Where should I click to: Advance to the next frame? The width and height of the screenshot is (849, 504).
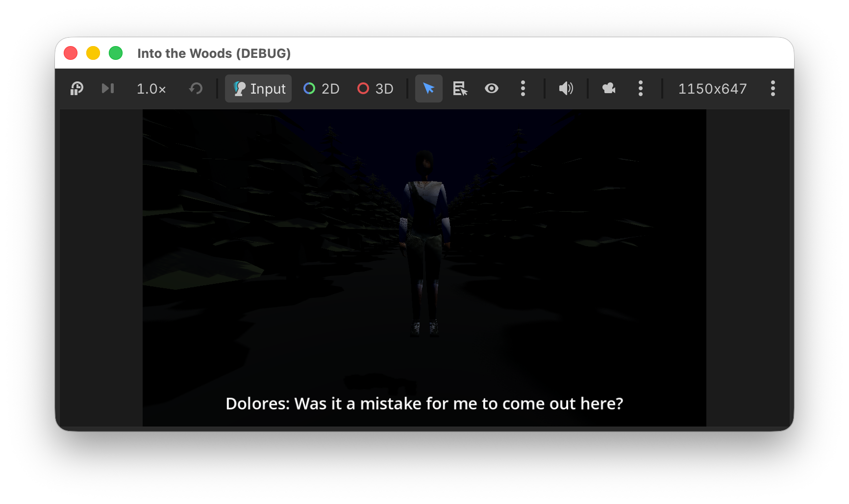[x=108, y=89]
